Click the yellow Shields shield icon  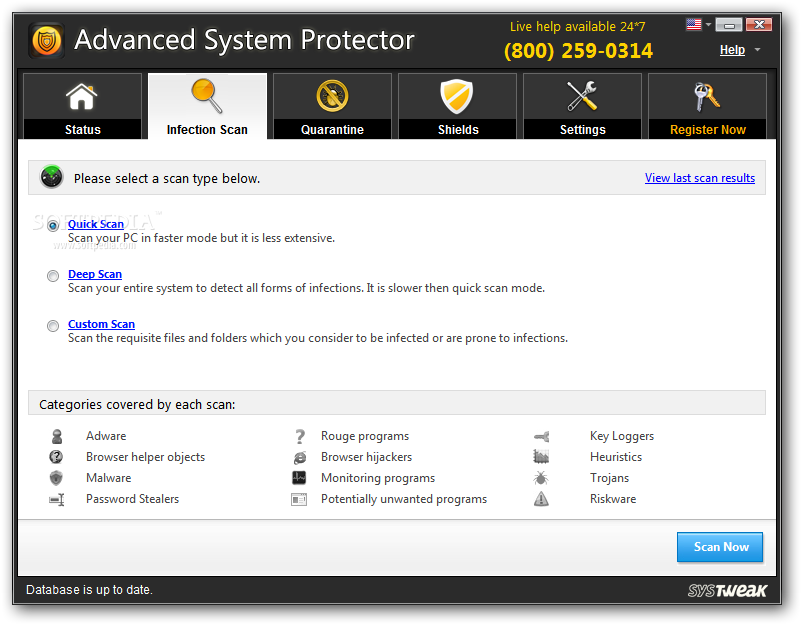457,96
